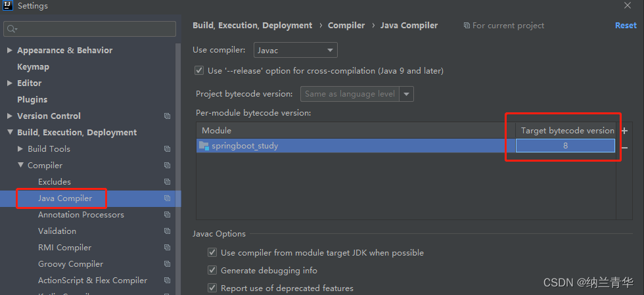Click the IntelliJ IDEA logo icon in title bar
This screenshot has width=644, height=295.
pyautogui.click(x=8, y=5)
